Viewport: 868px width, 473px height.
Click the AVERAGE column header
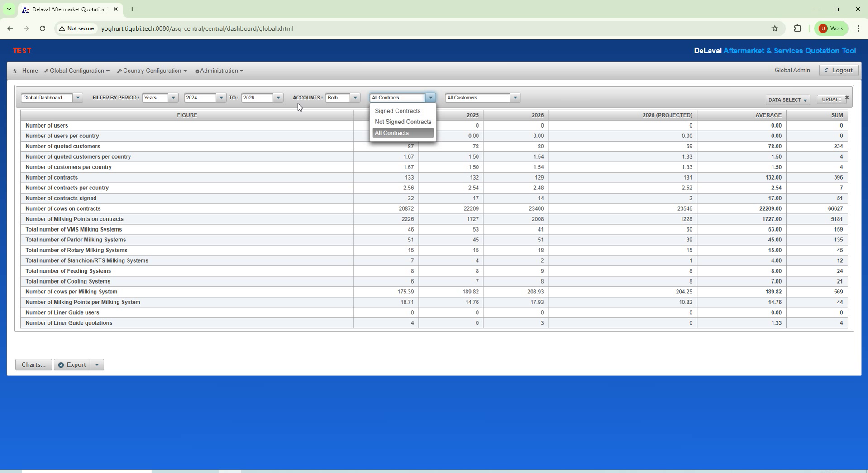point(741,115)
